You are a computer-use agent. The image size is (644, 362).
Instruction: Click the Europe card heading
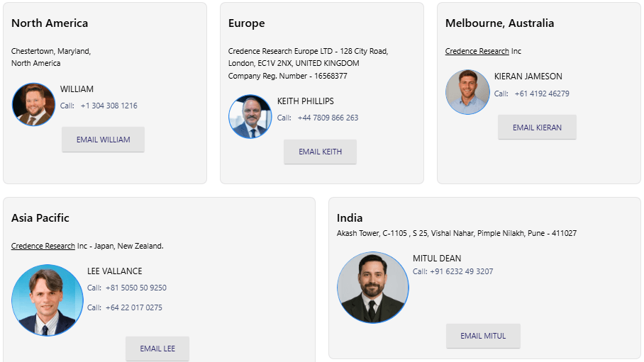tap(246, 23)
